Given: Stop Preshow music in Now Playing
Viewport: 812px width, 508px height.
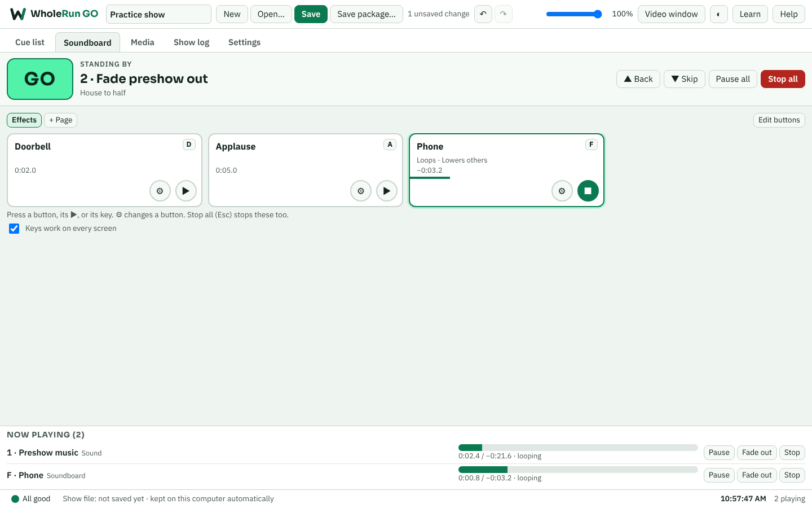Looking at the screenshot, I should tap(792, 453).
